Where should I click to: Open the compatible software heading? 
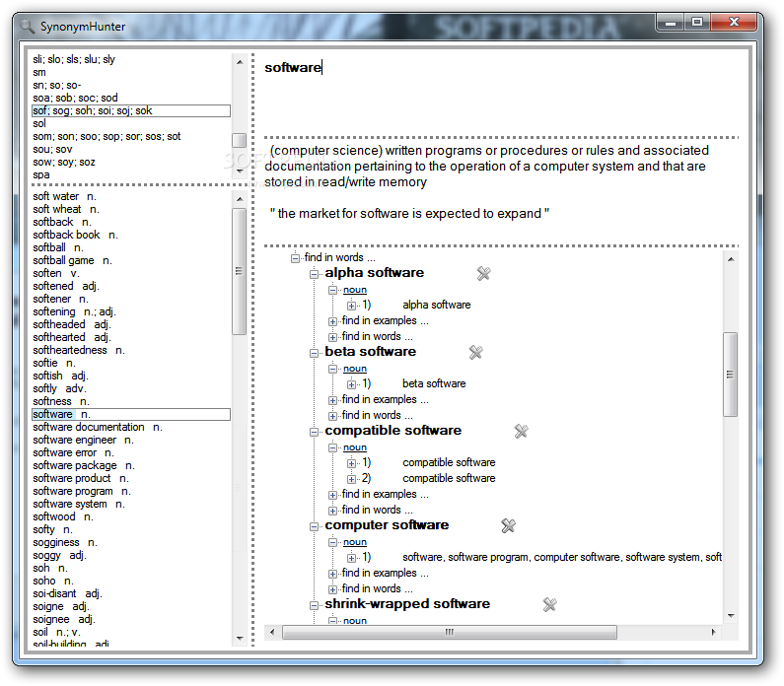(393, 430)
